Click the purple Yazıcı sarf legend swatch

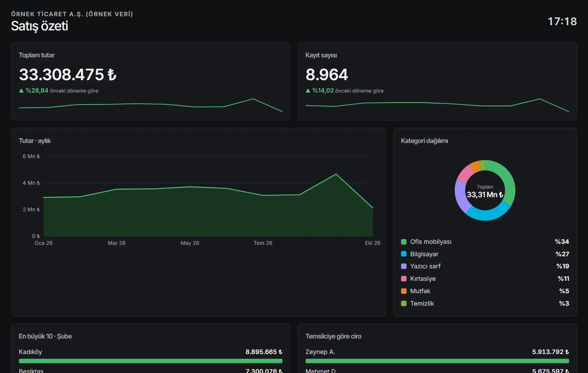(404, 266)
